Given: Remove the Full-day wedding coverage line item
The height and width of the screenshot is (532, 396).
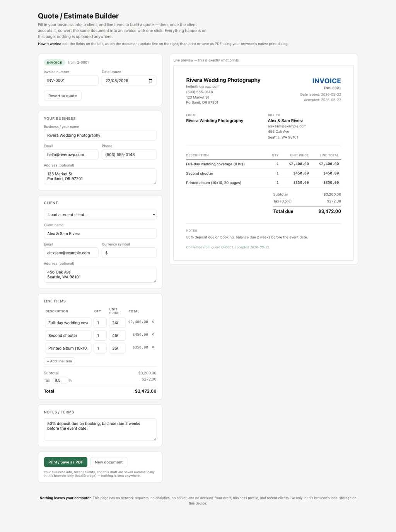Looking at the screenshot, I should pyautogui.click(x=153, y=322).
